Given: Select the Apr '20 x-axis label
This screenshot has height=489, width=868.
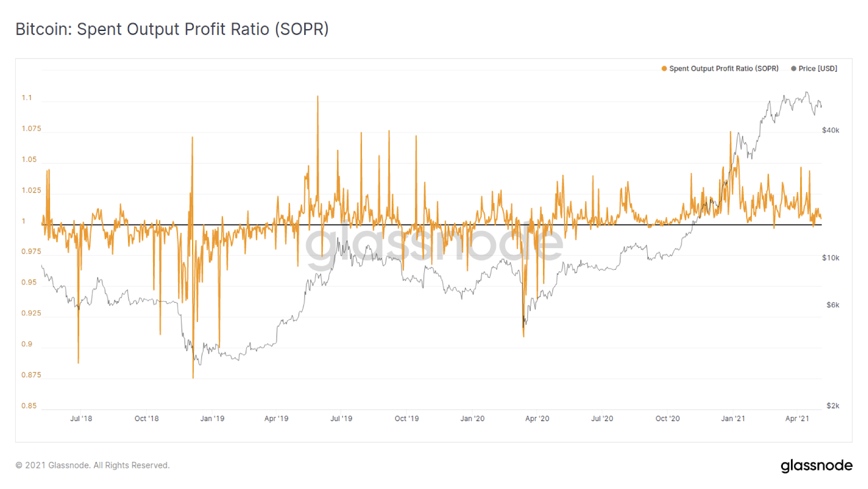Looking at the screenshot, I should point(537,418).
